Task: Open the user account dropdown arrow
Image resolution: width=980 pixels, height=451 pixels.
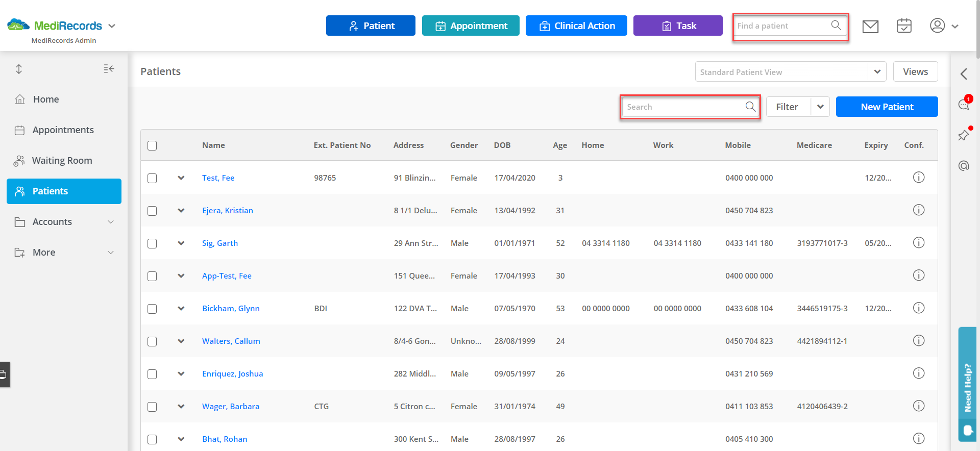Action: pos(955,26)
